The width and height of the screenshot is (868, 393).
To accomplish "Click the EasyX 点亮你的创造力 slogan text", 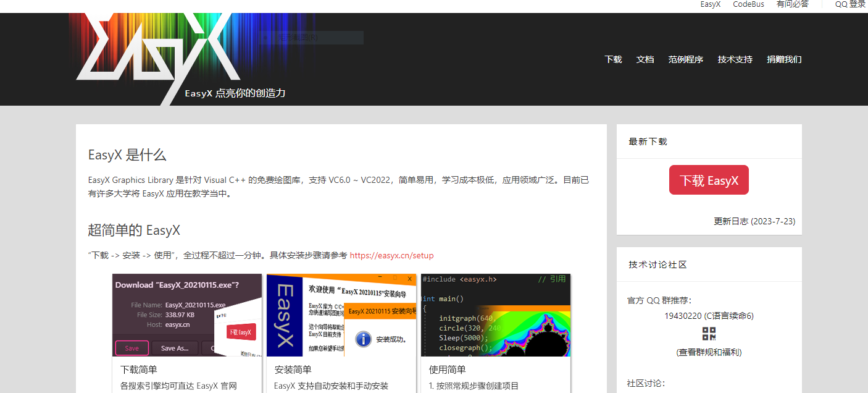I will (235, 93).
